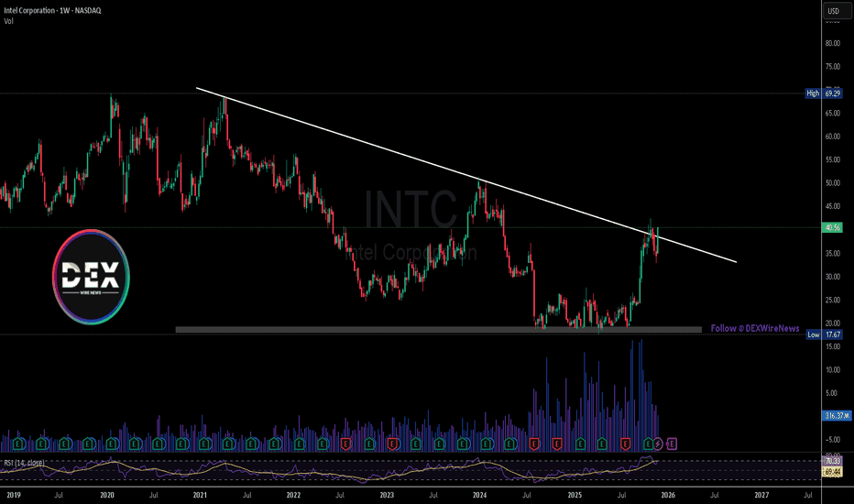Select the white descending trendline

pyautogui.click(x=458, y=174)
